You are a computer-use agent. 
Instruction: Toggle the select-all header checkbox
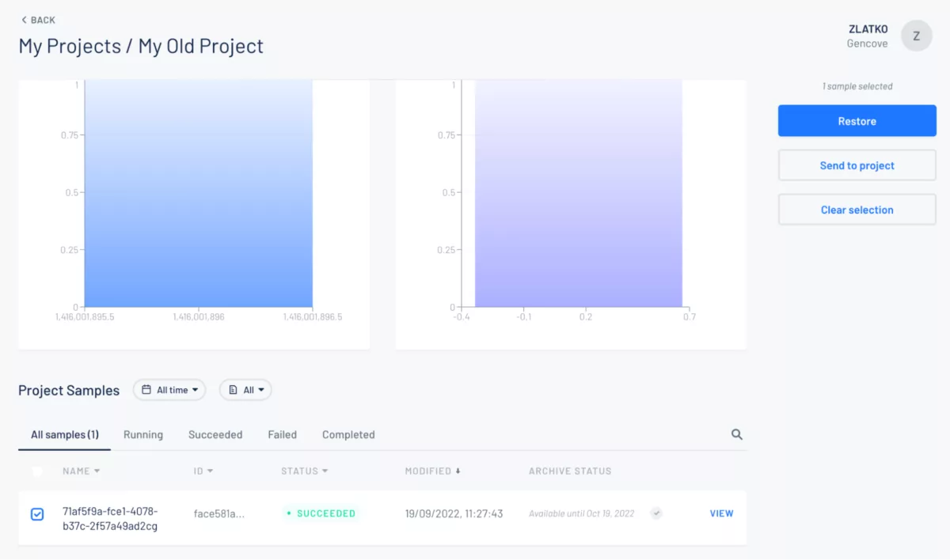point(37,471)
